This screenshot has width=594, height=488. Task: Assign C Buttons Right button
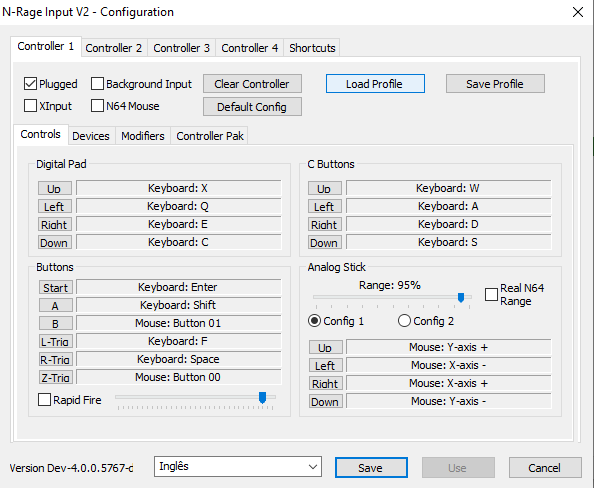[x=325, y=224]
